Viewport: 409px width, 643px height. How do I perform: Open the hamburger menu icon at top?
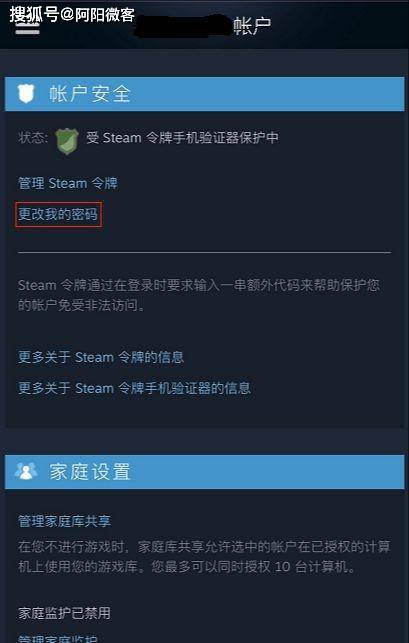(27, 27)
